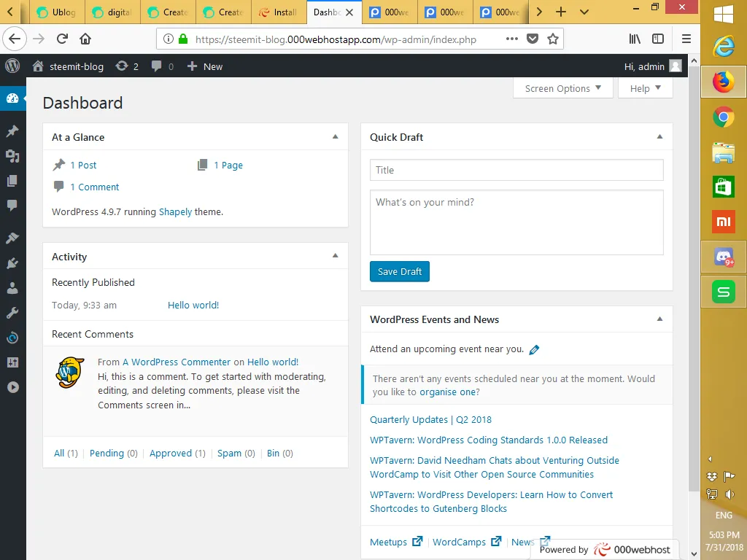
Task: Open the Plugins plug icon in sidebar
Action: [12, 262]
